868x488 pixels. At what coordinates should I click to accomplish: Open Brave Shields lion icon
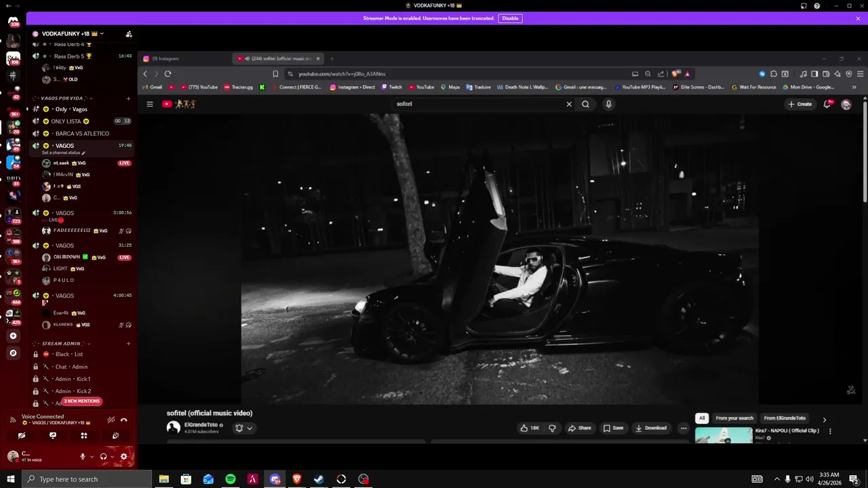675,74
